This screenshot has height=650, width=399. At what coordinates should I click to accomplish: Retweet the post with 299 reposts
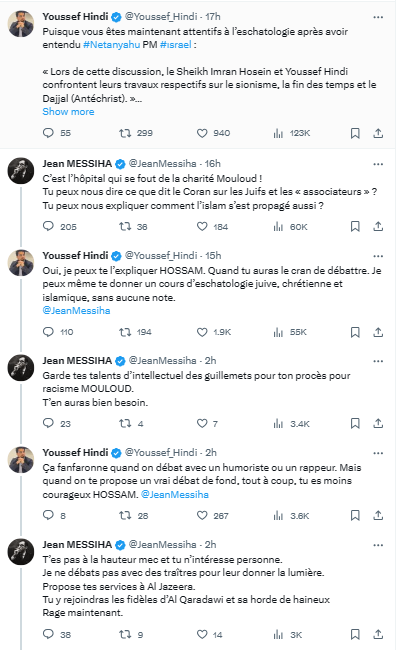tap(125, 133)
